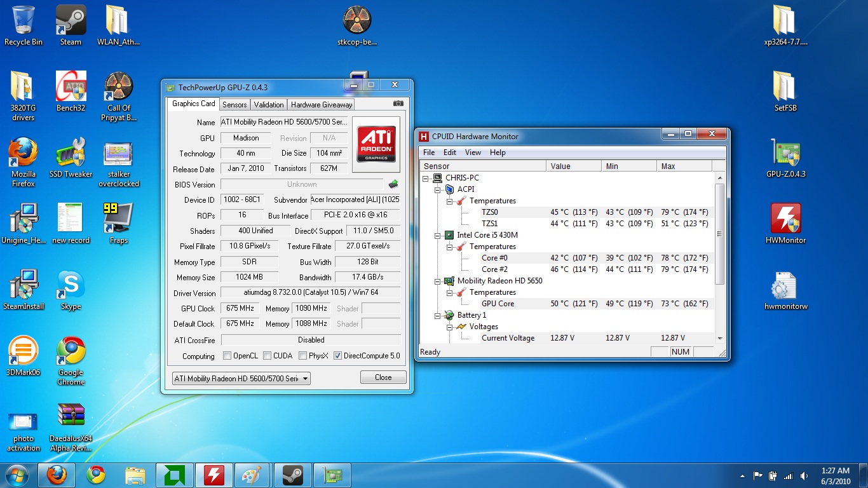This screenshot has height=488, width=868.
Task: Click the Name field in GPU-Z
Action: pyautogui.click(x=284, y=122)
